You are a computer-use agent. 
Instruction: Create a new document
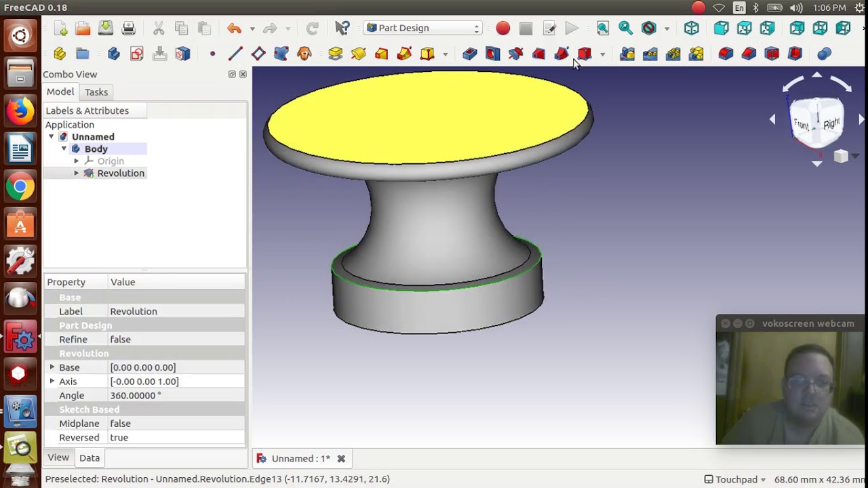pos(60,28)
